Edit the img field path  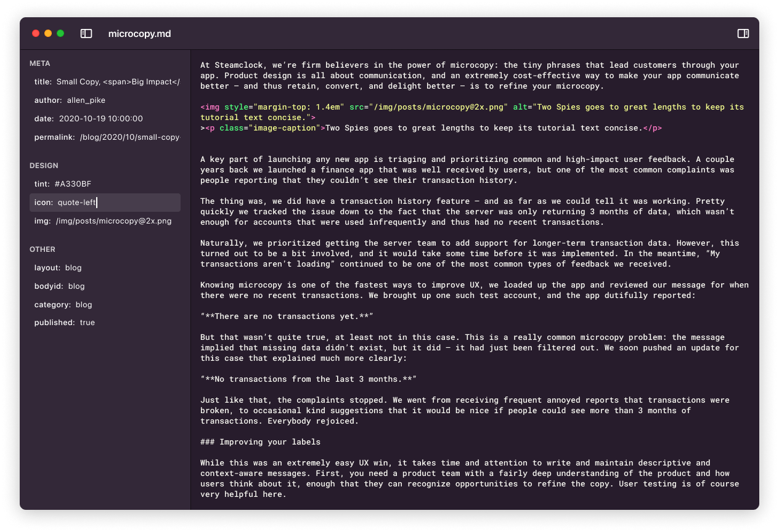pos(113,220)
